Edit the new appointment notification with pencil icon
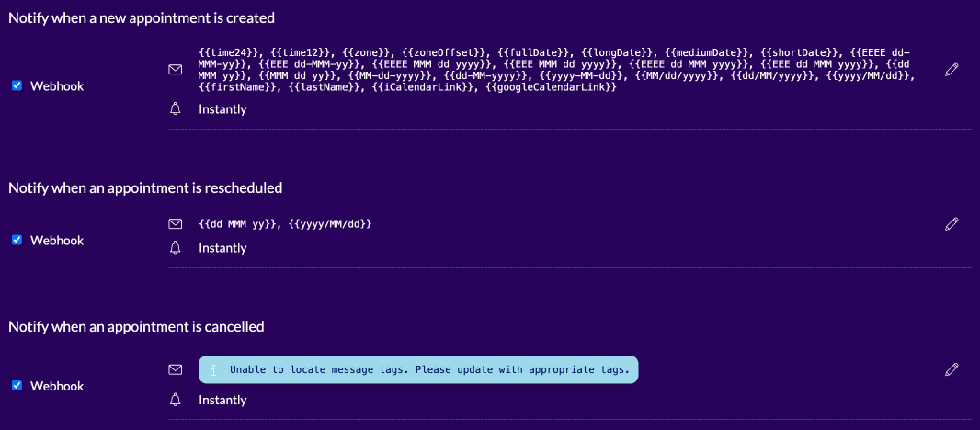Screen dimensions: 980x430 tap(952, 70)
